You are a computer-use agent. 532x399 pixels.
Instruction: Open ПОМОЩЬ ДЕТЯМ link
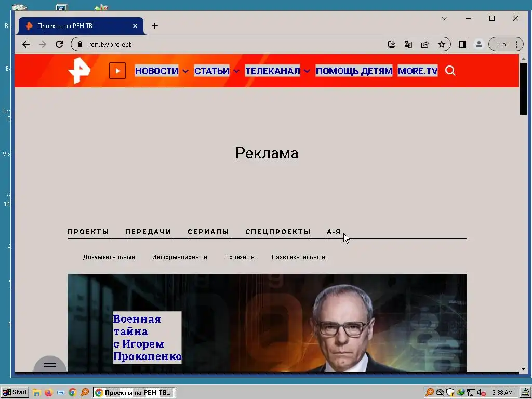354,71
